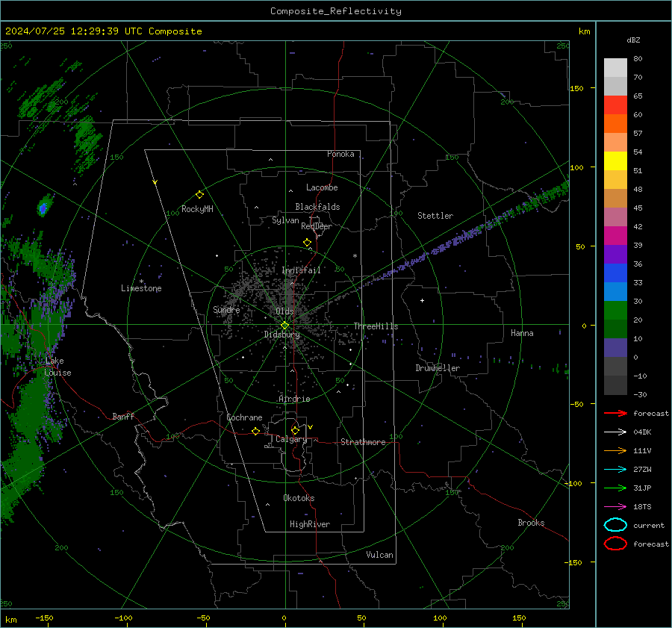672x628 pixels.
Task: Click the Innisfail city label
Action: 302,270
